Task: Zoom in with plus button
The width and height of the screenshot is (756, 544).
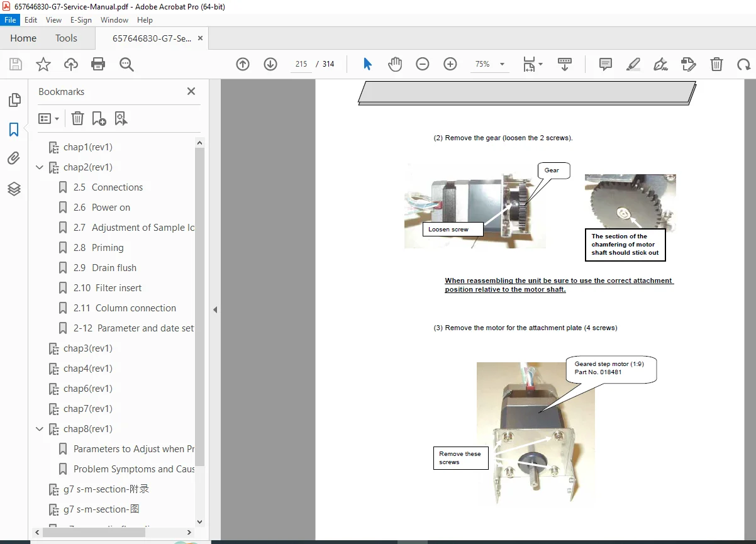Action: pyautogui.click(x=450, y=64)
